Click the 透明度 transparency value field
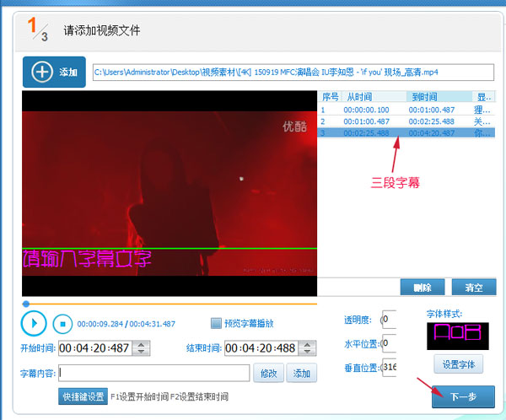The height and width of the screenshot is (420, 506). (x=388, y=320)
